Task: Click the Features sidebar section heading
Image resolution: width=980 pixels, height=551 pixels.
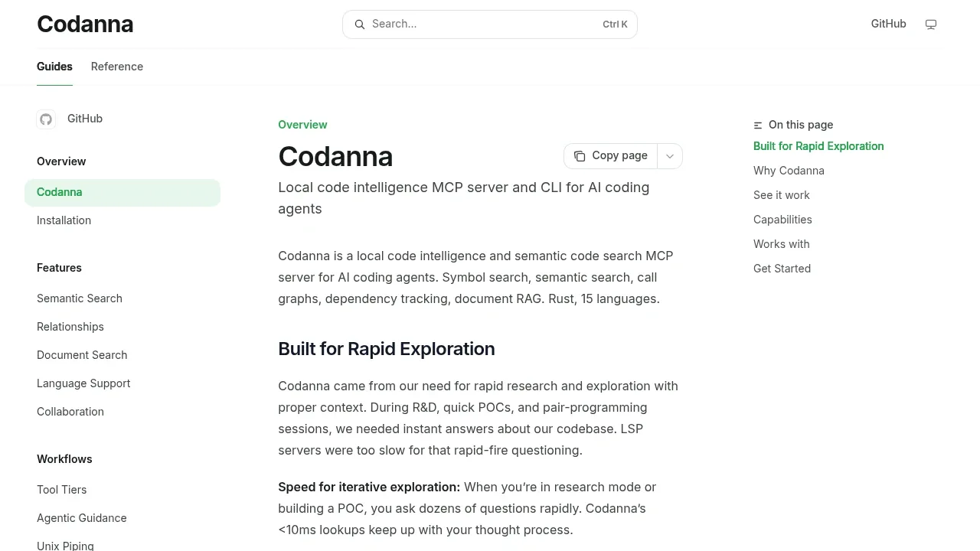Action: pyautogui.click(x=59, y=268)
